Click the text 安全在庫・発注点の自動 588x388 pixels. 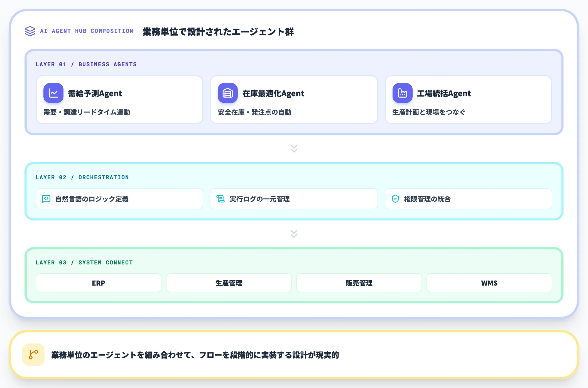pos(254,112)
